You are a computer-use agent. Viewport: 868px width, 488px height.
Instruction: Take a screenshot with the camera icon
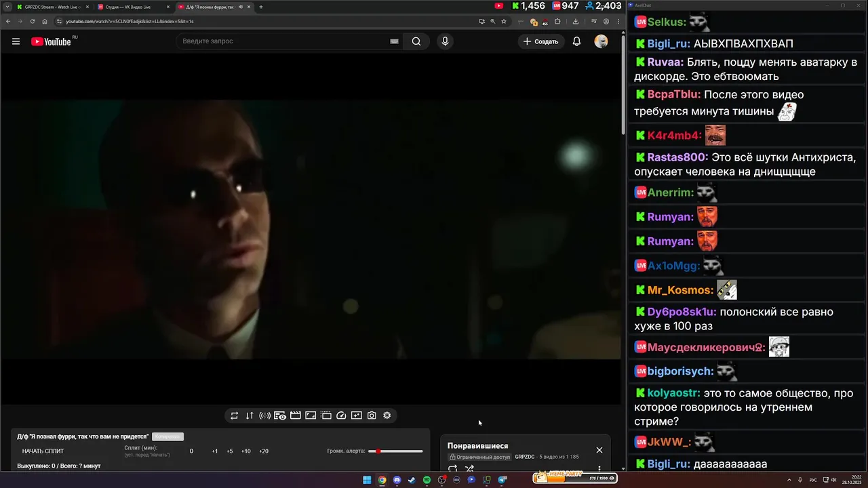[372, 415]
